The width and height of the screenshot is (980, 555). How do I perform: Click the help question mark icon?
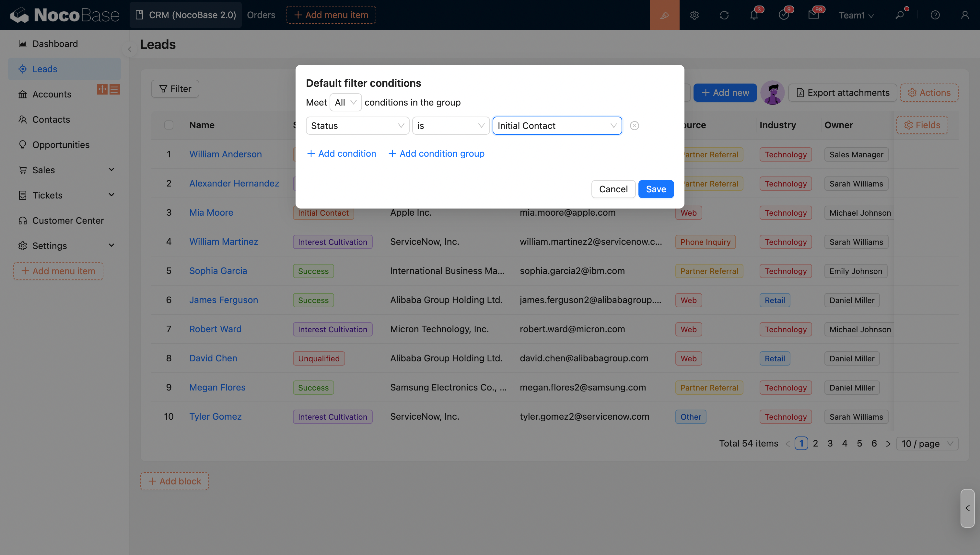935,15
